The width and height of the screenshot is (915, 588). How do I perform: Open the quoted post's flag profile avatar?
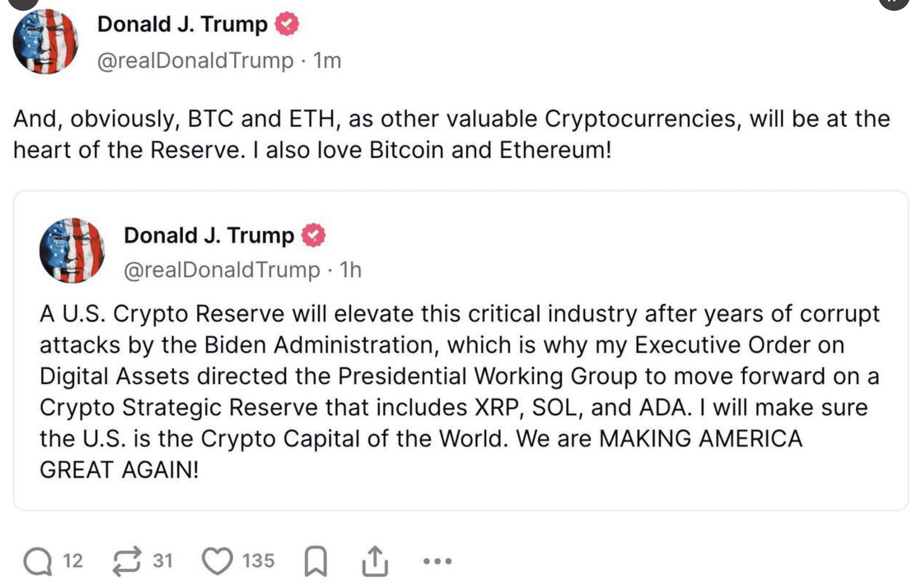(72, 250)
